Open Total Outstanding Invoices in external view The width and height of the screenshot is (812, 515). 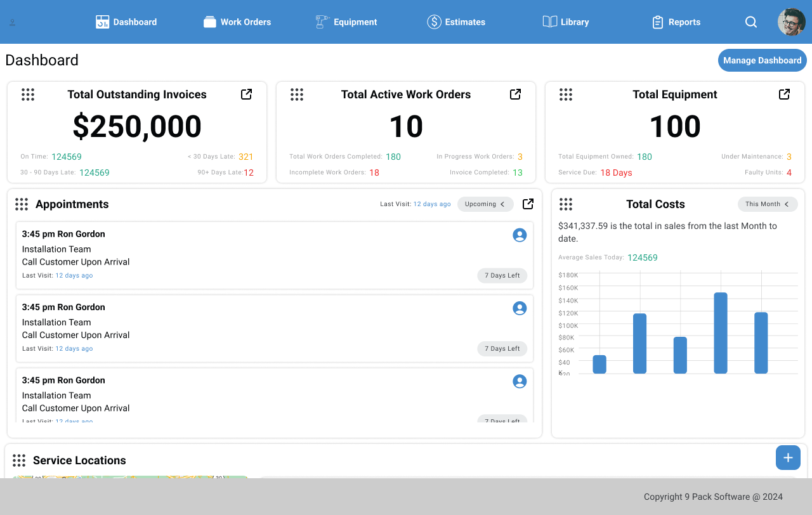tap(246, 95)
